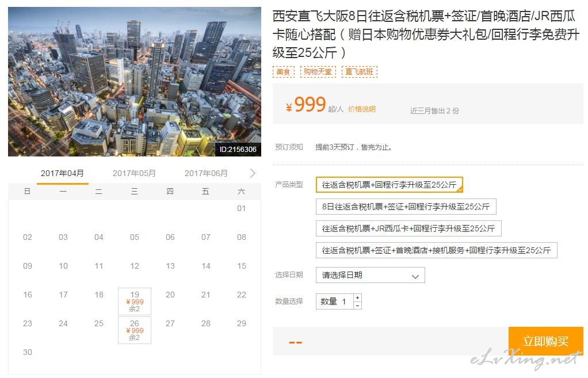Click the quantity input field showing 1
Image resolution: width=588 pixels, height=378 pixels.
[x=335, y=301]
